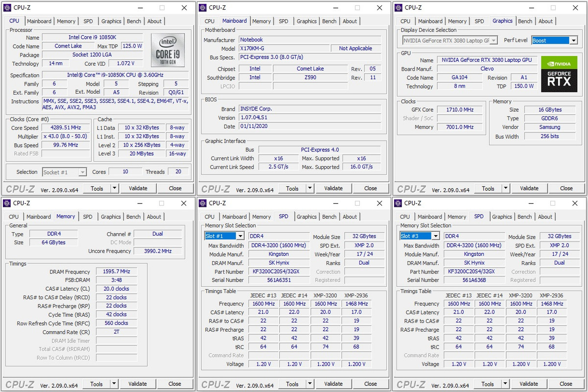Click CPU-Z title icon in the Slot #1 SPD window

coord(203,203)
